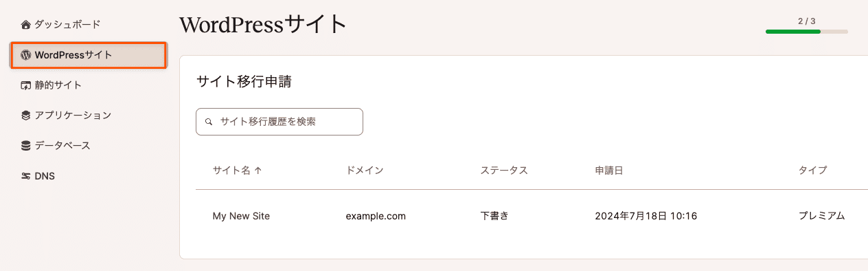Click the DNS icon in sidebar
868x271 pixels.
point(26,176)
